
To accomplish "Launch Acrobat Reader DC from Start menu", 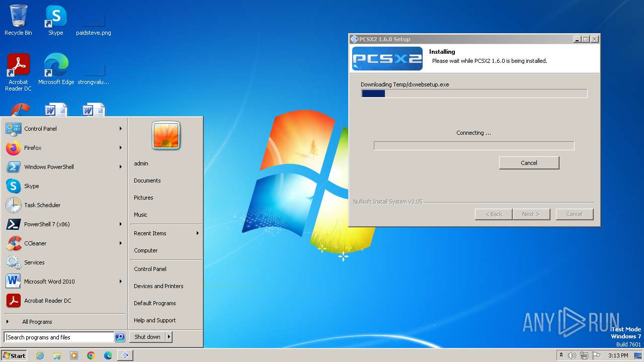I will click(x=64, y=301).
